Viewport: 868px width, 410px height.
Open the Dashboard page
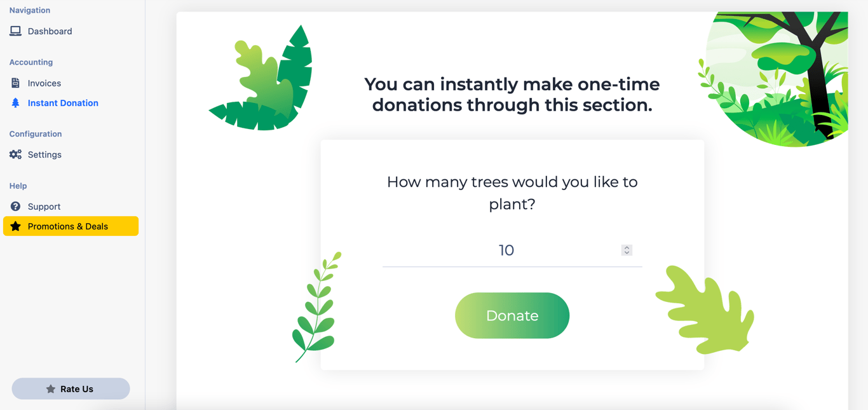(x=50, y=31)
